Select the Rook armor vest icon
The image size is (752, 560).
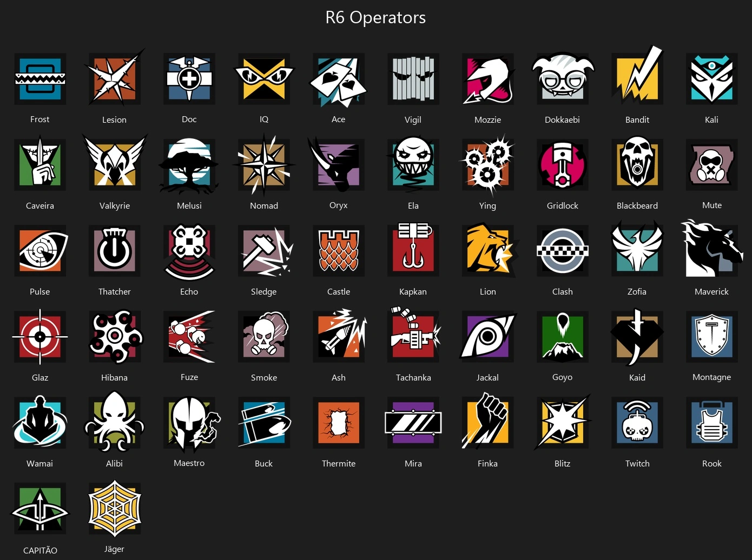tap(712, 423)
